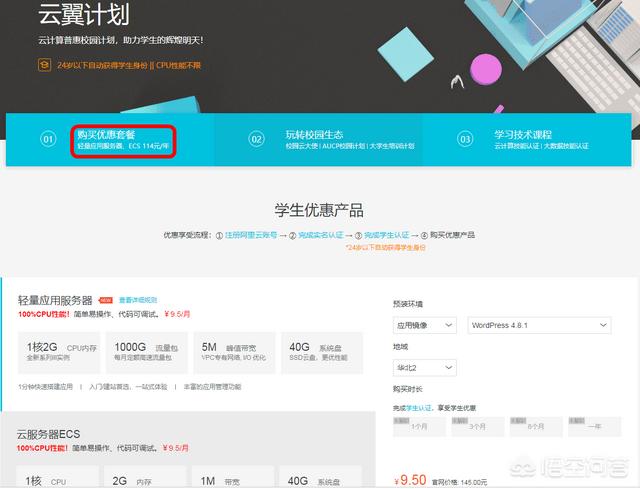Click the 2G 内存 card under 云服务器ECS

145,477
